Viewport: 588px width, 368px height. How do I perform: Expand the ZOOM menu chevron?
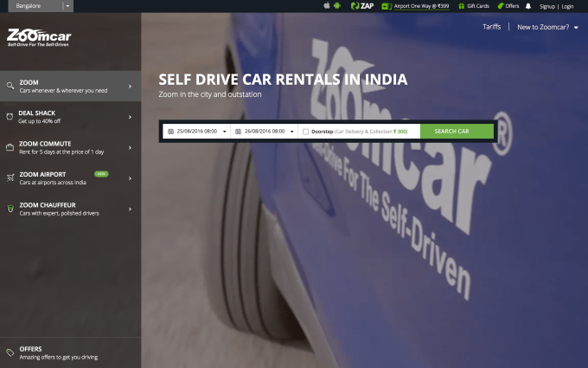coord(130,87)
